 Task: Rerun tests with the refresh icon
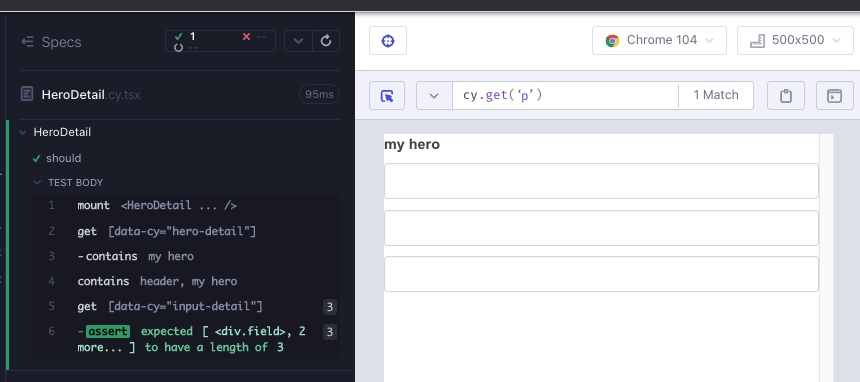click(326, 41)
